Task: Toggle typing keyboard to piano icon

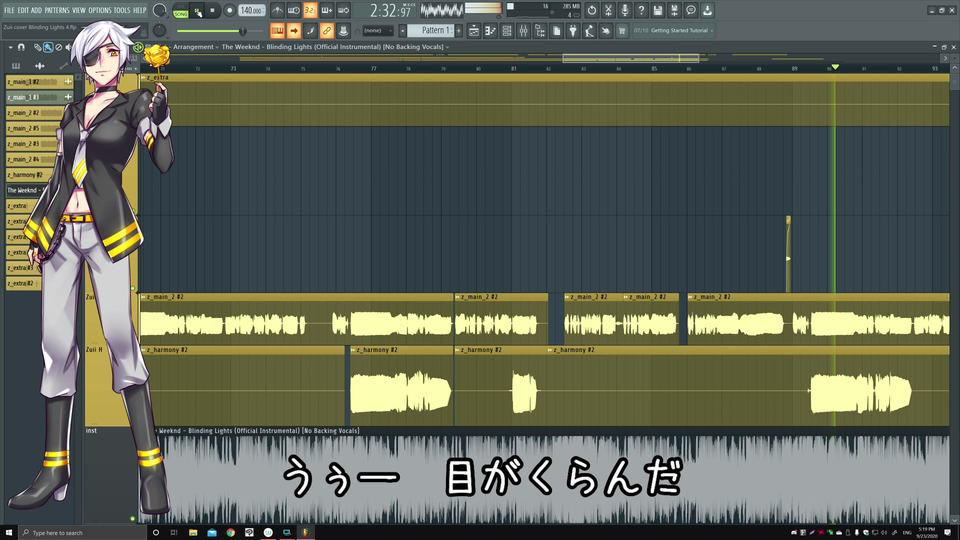Action: 277,31
